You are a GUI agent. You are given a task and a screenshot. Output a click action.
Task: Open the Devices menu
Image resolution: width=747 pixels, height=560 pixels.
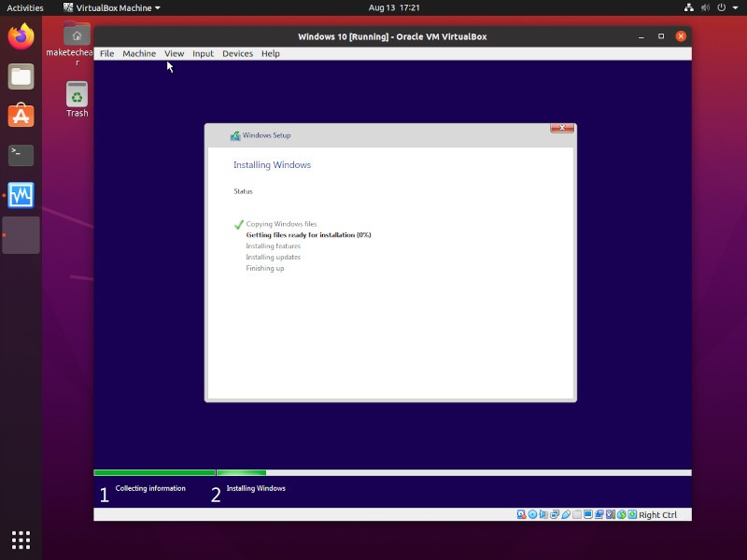pos(237,53)
